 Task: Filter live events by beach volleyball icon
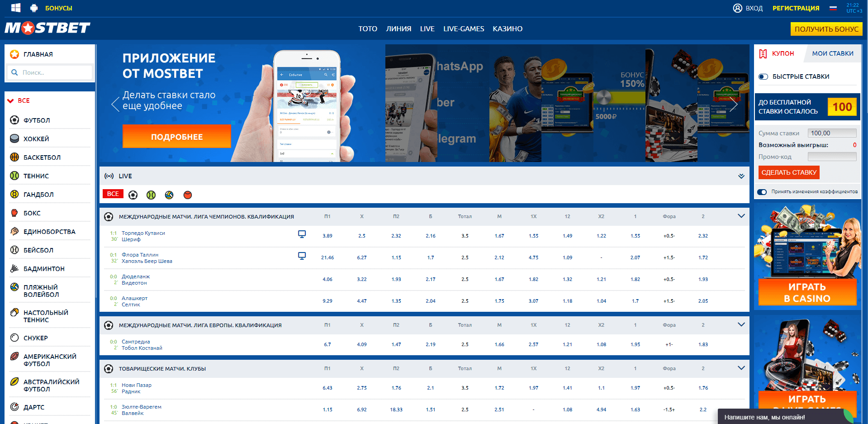pyautogui.click(x=169, y=195)
